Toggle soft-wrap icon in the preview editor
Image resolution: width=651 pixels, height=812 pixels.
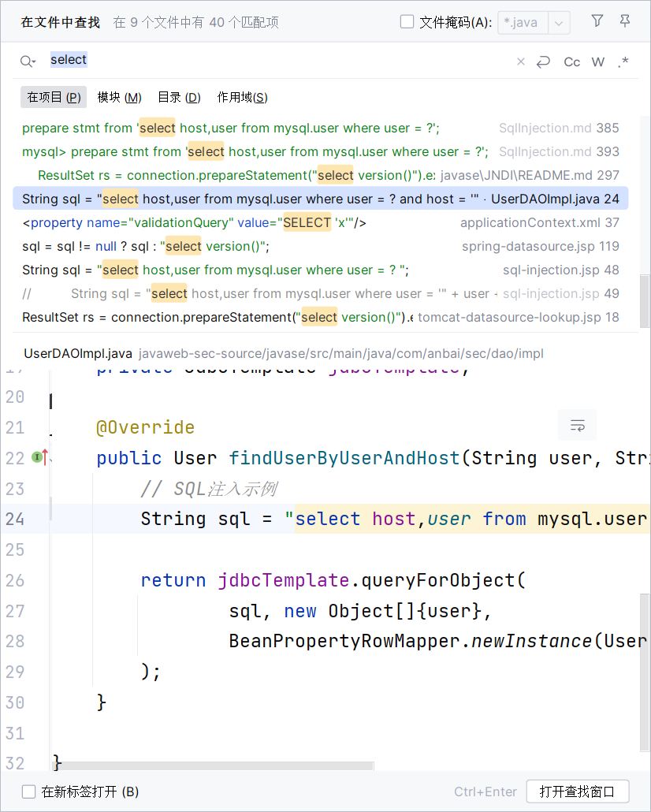(577, 425)
